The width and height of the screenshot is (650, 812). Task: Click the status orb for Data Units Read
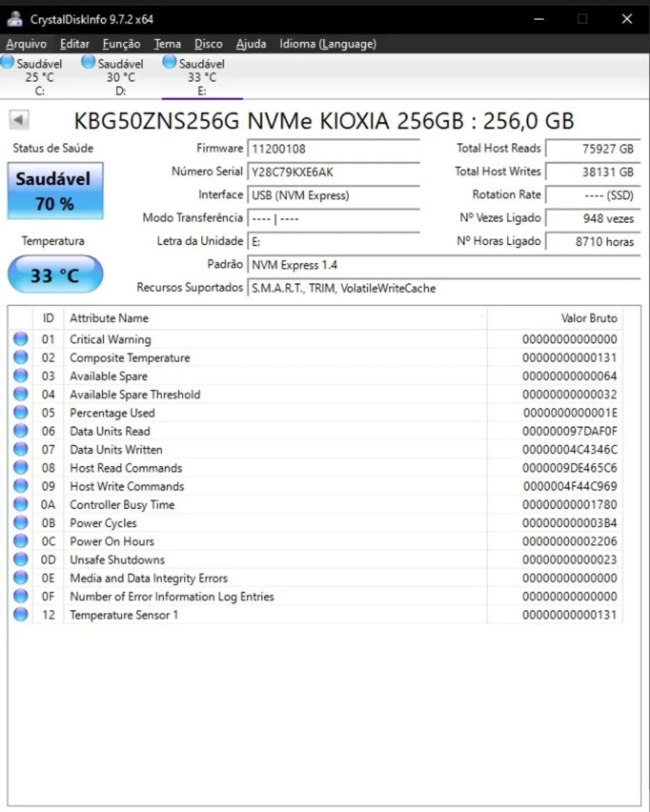click(21, 431)
